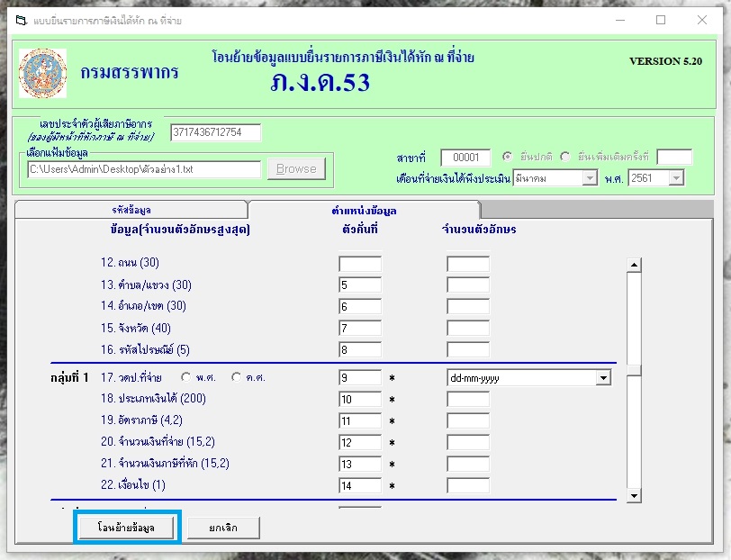Screen dimensions: 731x560
Task: Click the label 16. รหัสไปรษณีย์ (5)
Action: tap(145, 349)
